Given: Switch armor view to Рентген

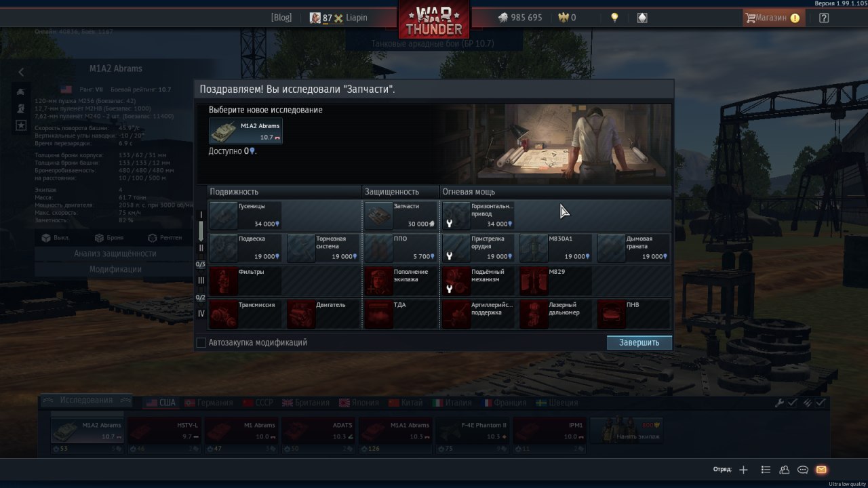Looking at the screenshot, I should pyautogui.click(x=165, y=238).
